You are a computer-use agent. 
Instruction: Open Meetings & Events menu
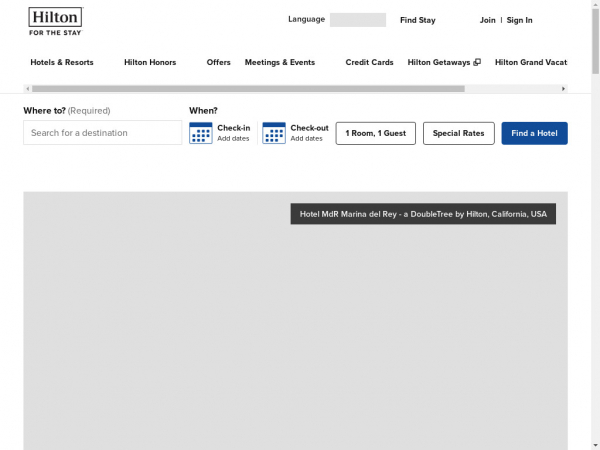pos(280,62)
